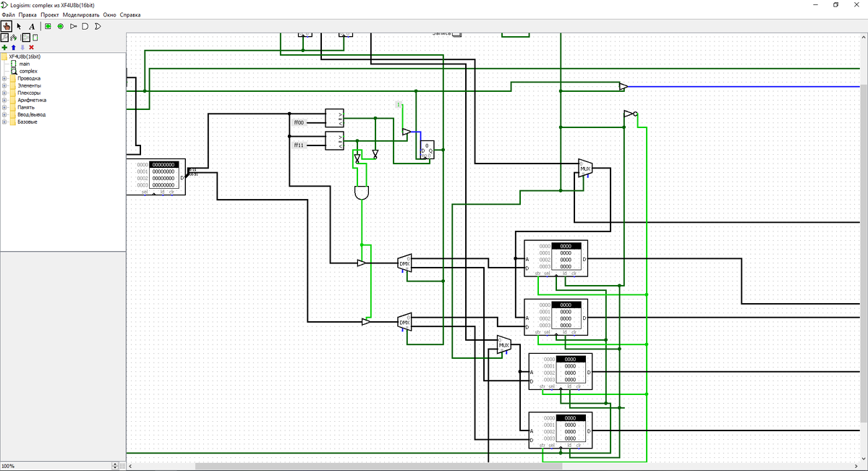Click the third memory block from top
The width and height of the screenshot is (868, 471).
pos(560,371)
